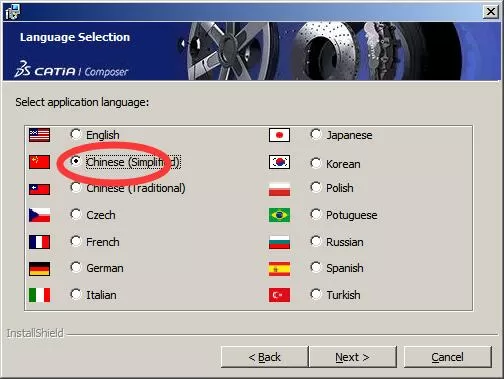
Task: Click the Brazilian flag icon
Action: (279, 215)
